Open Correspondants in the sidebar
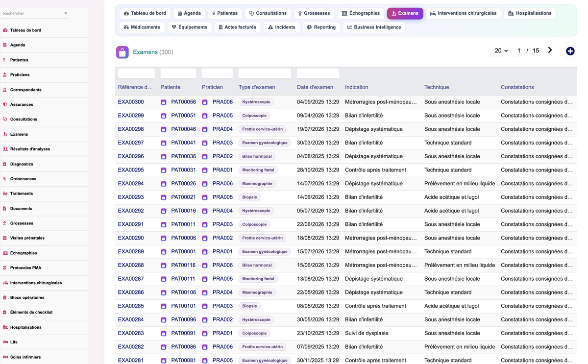 coord(26,90)
